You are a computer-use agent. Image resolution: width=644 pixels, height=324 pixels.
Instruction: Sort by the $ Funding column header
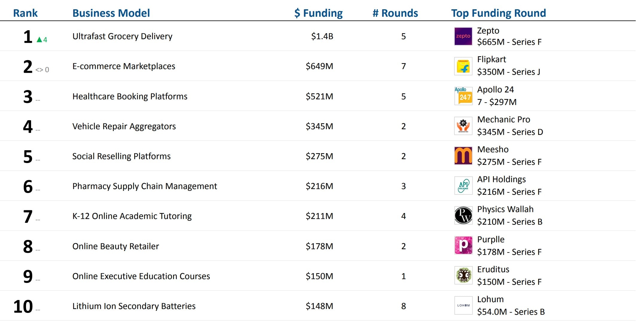pyautogui.click(x=318, y=13)
